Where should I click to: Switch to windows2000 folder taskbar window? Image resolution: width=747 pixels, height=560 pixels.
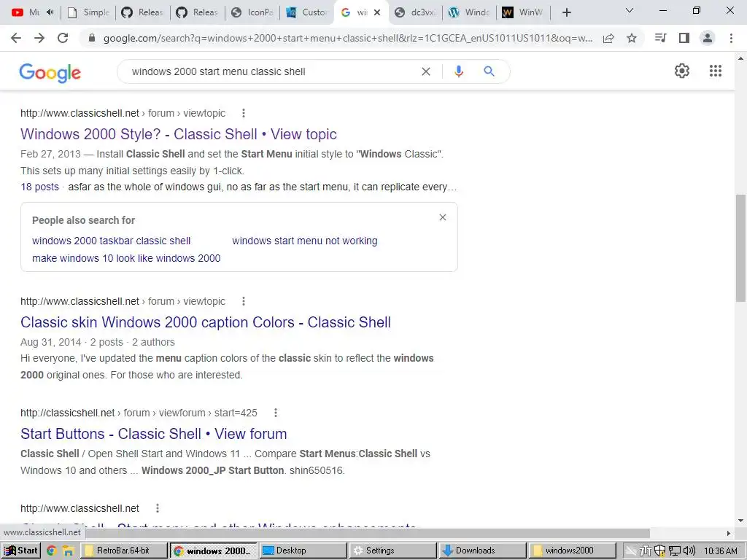tap(572, 551)
